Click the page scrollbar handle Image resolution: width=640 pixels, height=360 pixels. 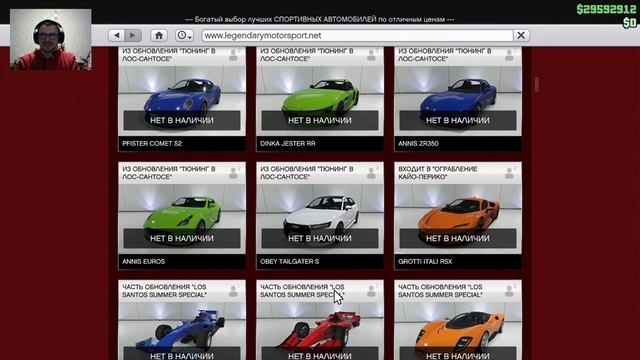pos(536,84)
